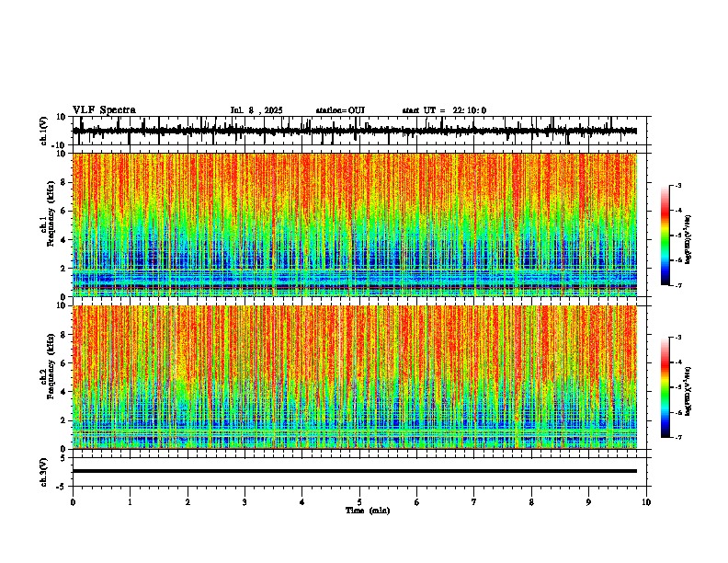Viewport: 728px width, 563px height.
Task: Click the "3" tick on the time axis
Action: (245, 502)
